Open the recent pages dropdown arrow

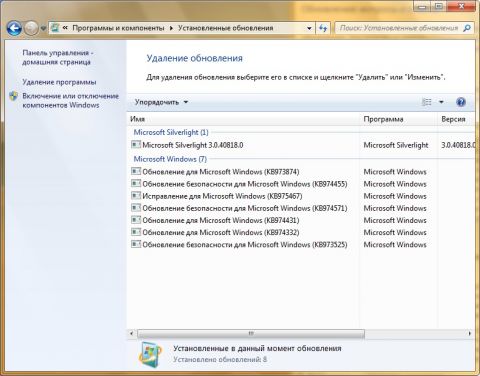43,28
